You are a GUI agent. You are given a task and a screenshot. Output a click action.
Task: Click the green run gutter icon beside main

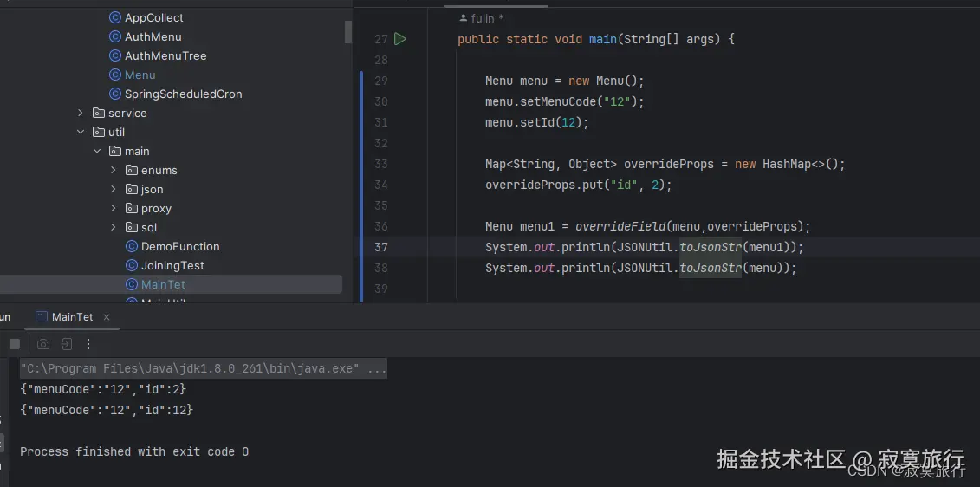[x=399, y=39]
